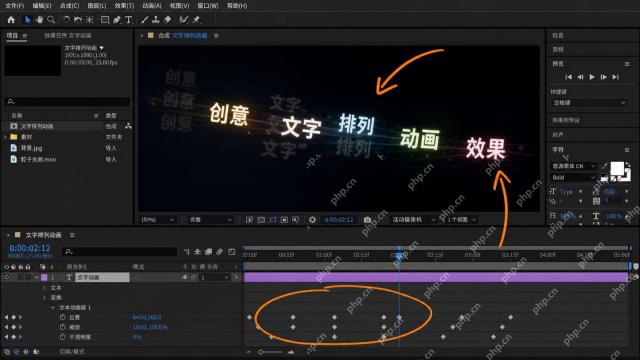Open the Bold font style dropdown
The height and width of the screenshot is (360, 640).
click(573, 178)
